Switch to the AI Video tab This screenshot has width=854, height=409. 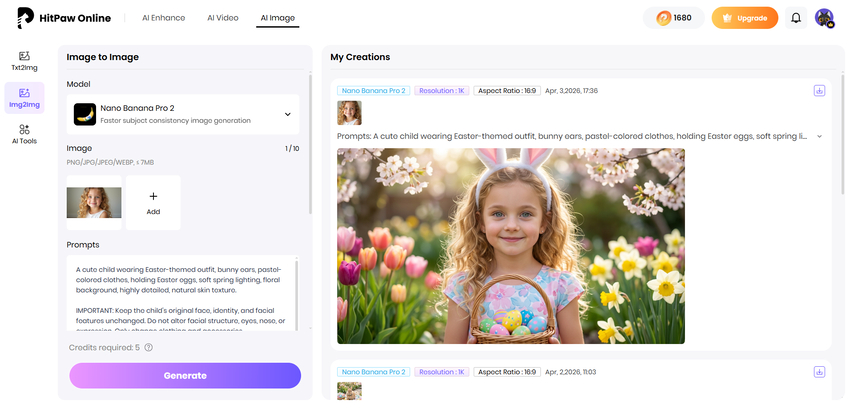point(223,18)
